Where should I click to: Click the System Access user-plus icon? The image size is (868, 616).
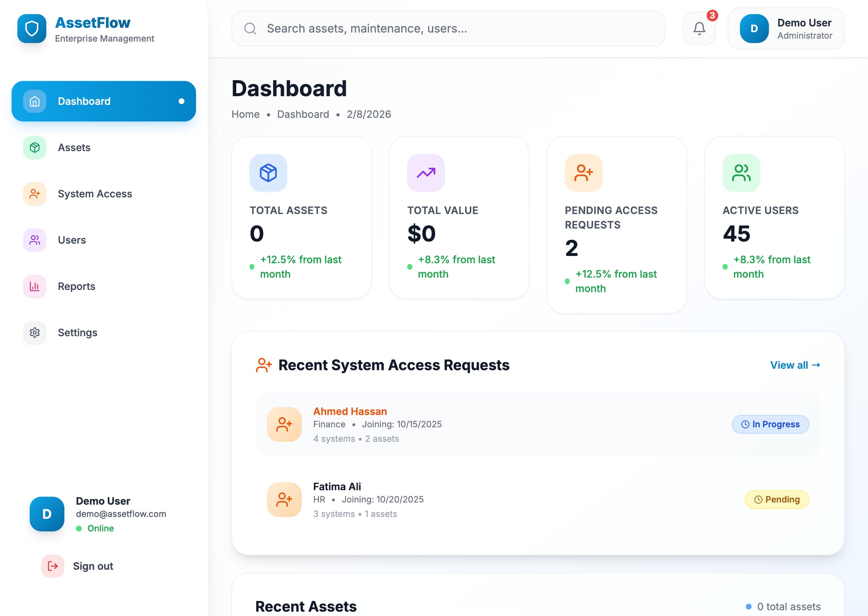pos(34,194)
